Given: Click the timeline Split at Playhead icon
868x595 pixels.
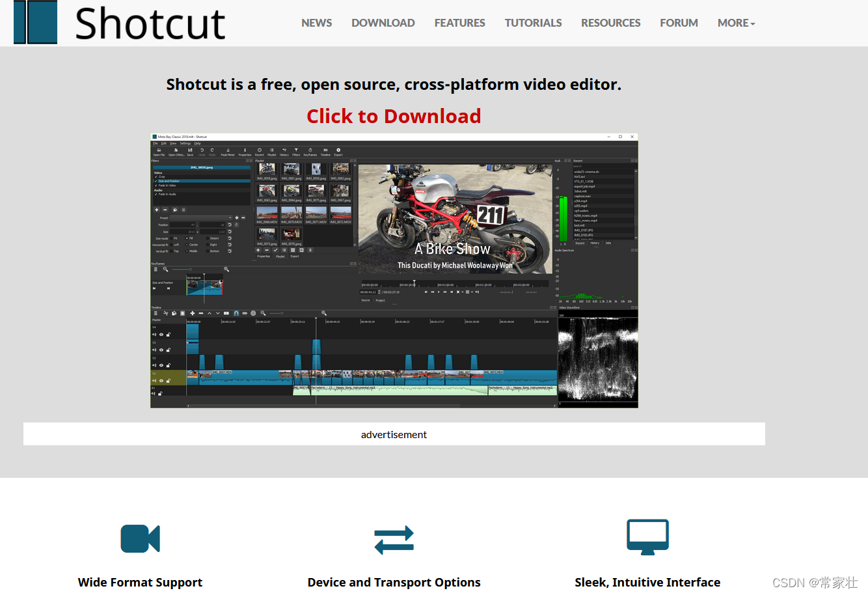Looking at the screenshot, I should point(226,313).
